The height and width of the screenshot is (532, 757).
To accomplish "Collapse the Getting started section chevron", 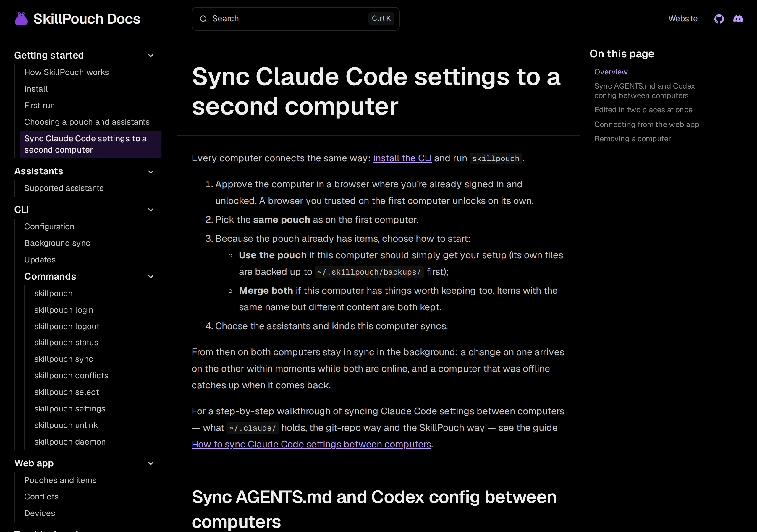I will point(151,55).
